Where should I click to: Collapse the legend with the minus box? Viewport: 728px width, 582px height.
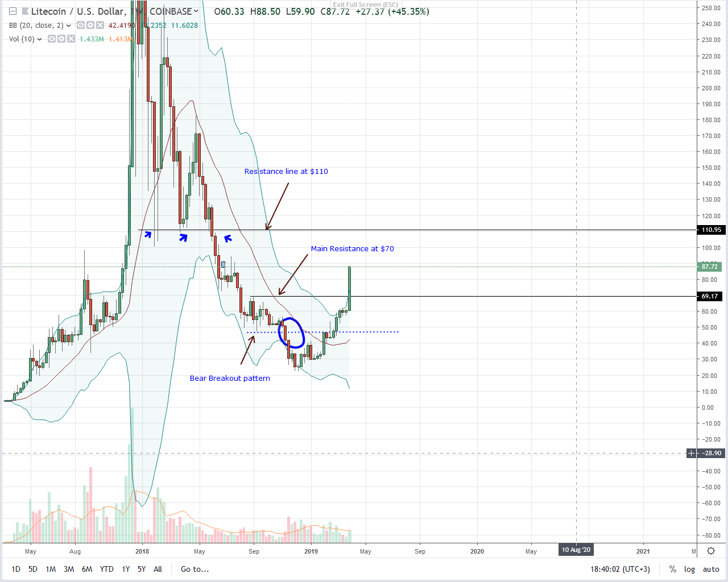(13, 11)
